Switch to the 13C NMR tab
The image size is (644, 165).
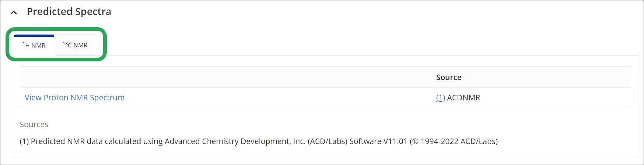[x=75, y=45]
